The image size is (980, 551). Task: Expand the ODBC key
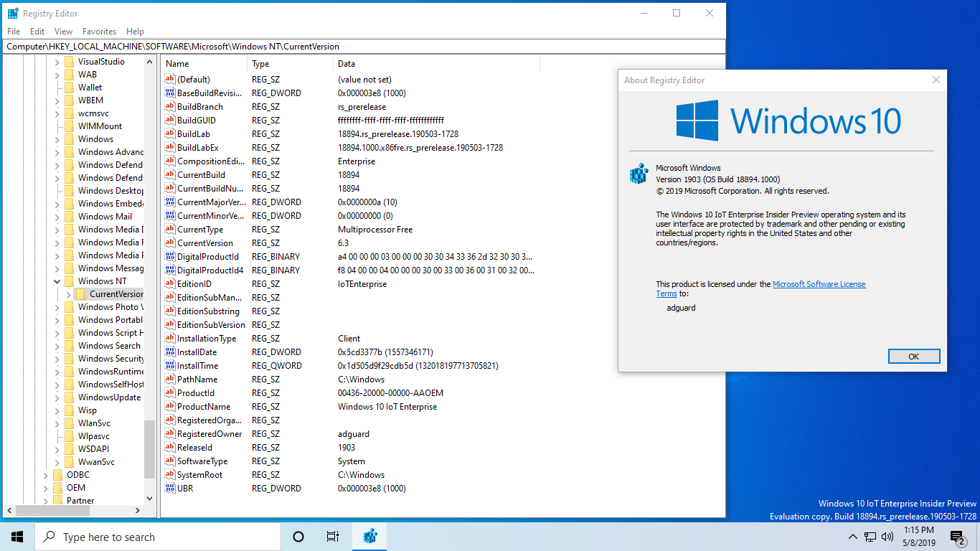(x=46, y=475)
